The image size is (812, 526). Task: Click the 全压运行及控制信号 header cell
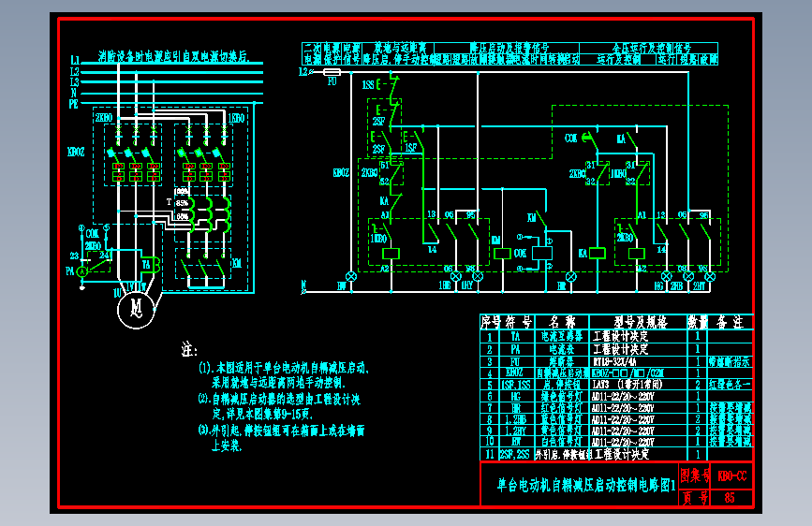[649, 48]
